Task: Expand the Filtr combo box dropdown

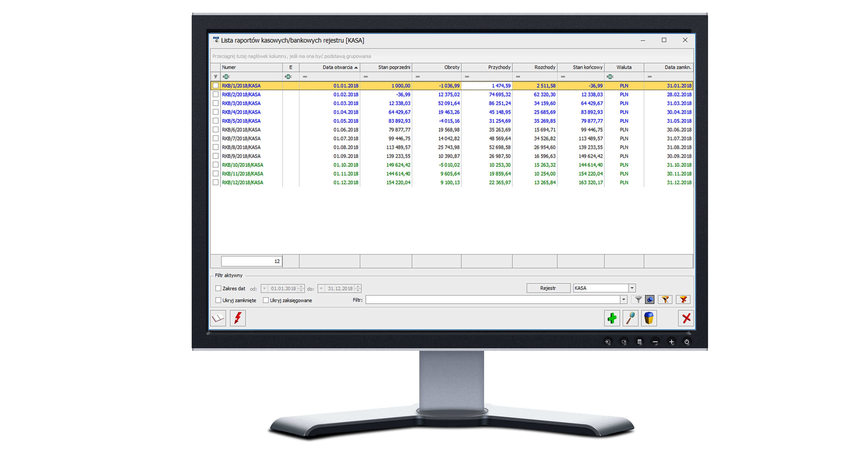Action: pyautogui.click(x=624, y=299)
